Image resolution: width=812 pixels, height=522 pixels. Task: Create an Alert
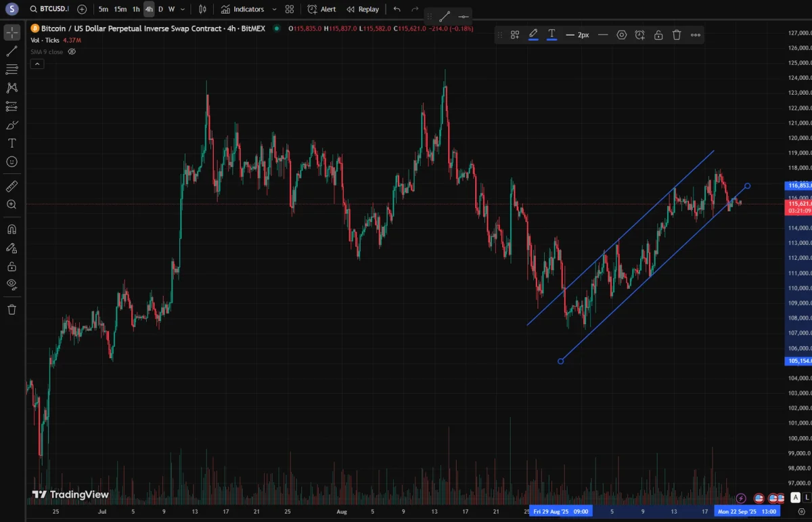tap(321, 9)
